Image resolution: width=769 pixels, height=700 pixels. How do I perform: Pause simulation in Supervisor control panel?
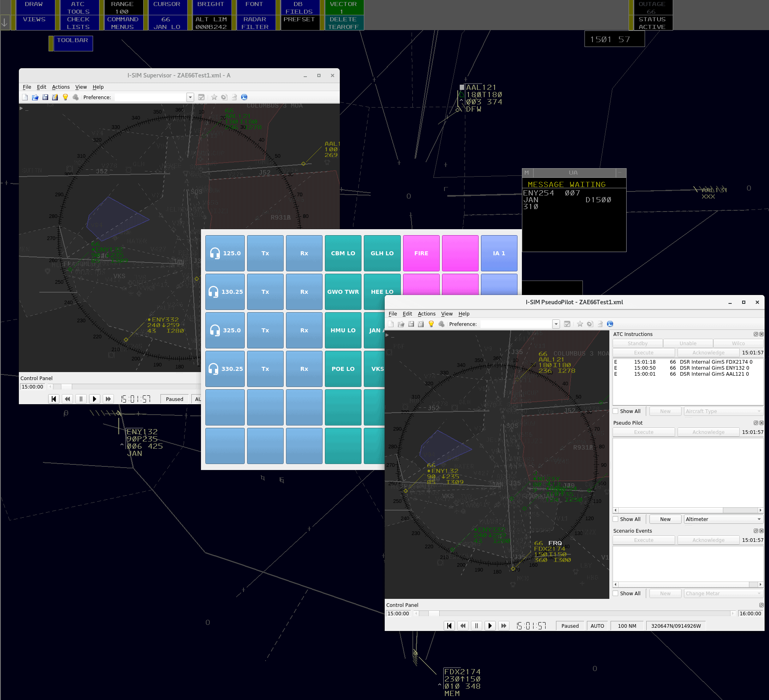[81, 399]
